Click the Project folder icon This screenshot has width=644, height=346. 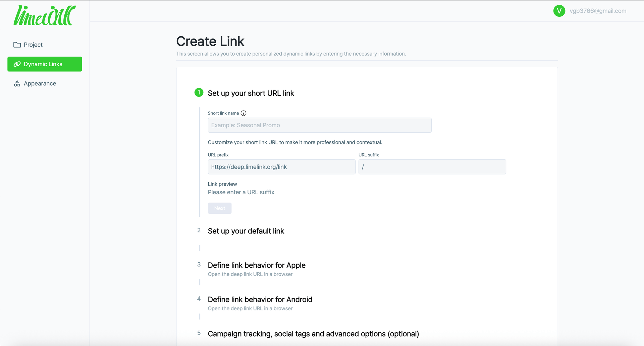[x=17, y=45]
